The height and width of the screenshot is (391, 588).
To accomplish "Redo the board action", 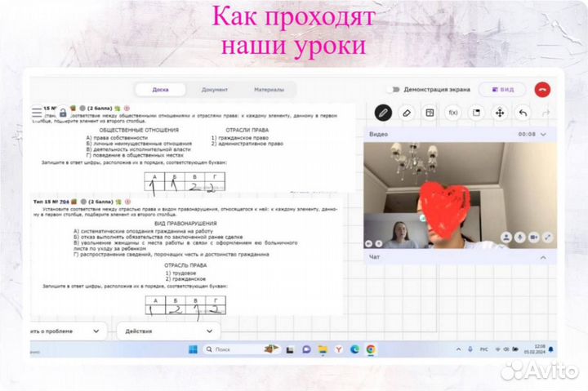I will pos(546,113).
